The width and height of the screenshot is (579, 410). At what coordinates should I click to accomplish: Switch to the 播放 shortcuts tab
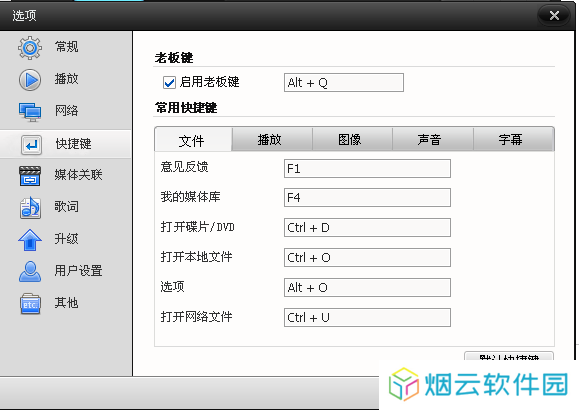click(x=272, y=139)
